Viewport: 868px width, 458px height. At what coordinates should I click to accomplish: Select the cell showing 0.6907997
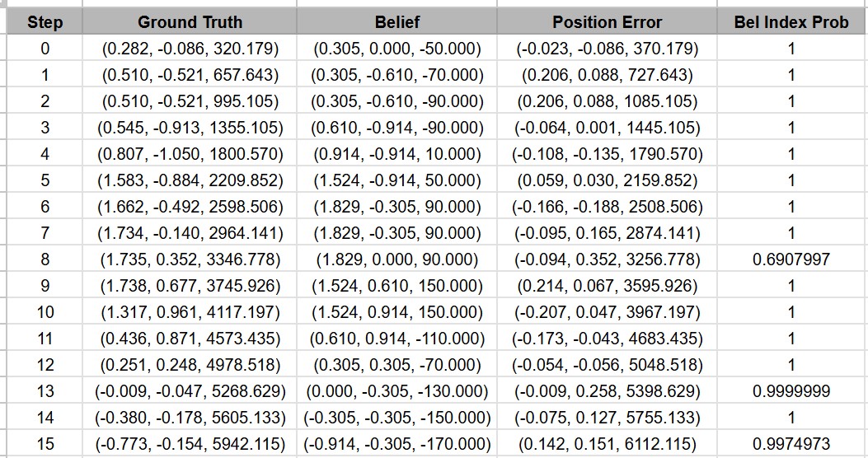(791, 259)
